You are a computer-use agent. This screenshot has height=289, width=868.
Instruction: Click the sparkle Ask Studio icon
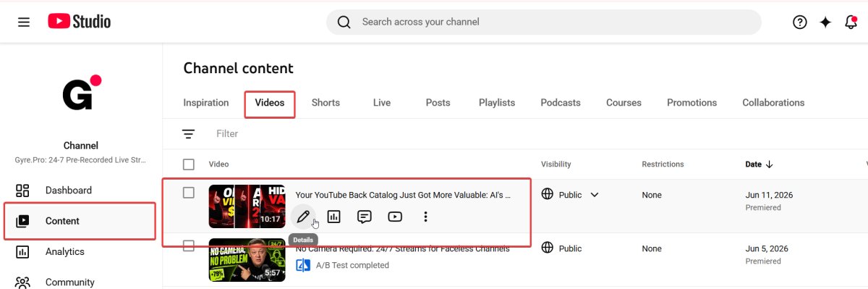825,22
